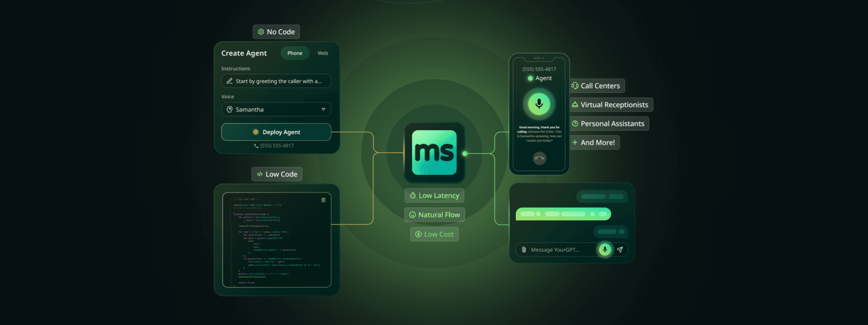This screenshot has width=868, height=325.
Task: Click the phone icon next to (555) 555-4817 below Deploy
Action: coord(256,146)
